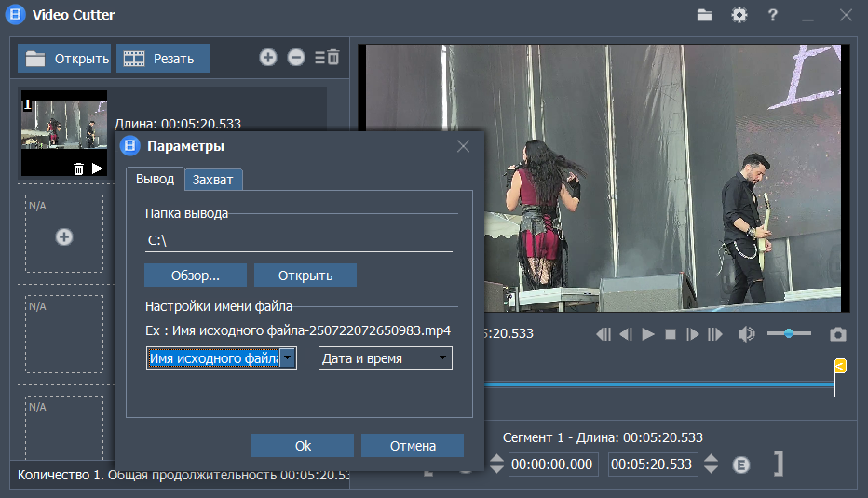Click the output folder path field
This screenshot has width=868, height=498.
[299, 240]
